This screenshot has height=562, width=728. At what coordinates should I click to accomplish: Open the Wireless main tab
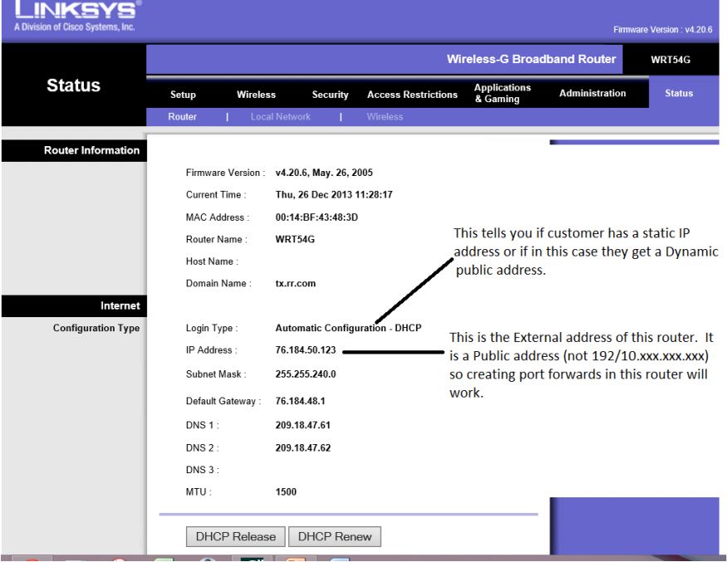(x=257, y=95)
